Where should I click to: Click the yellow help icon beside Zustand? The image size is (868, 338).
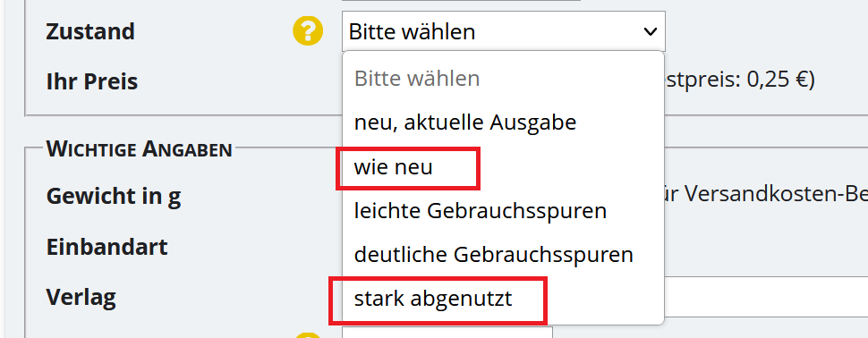[x=308, y=31]
